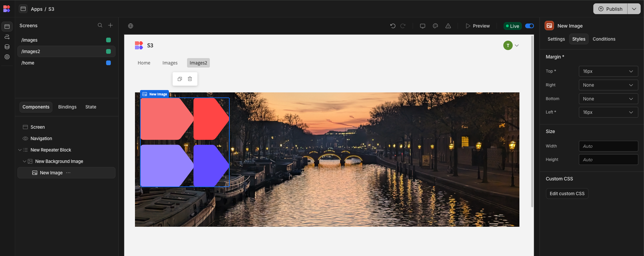Select New Image in component tree
The width and height of the screenshot is (644, 256).
click(x=66, y=173)
